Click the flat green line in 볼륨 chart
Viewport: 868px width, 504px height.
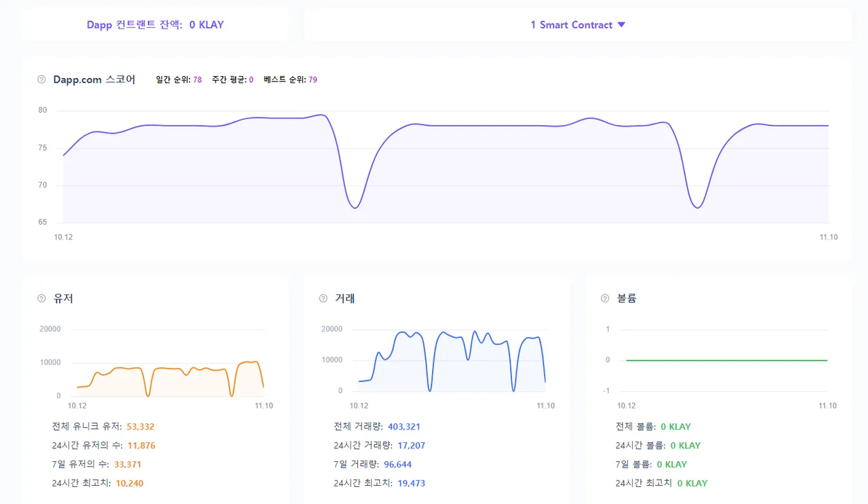726,360
